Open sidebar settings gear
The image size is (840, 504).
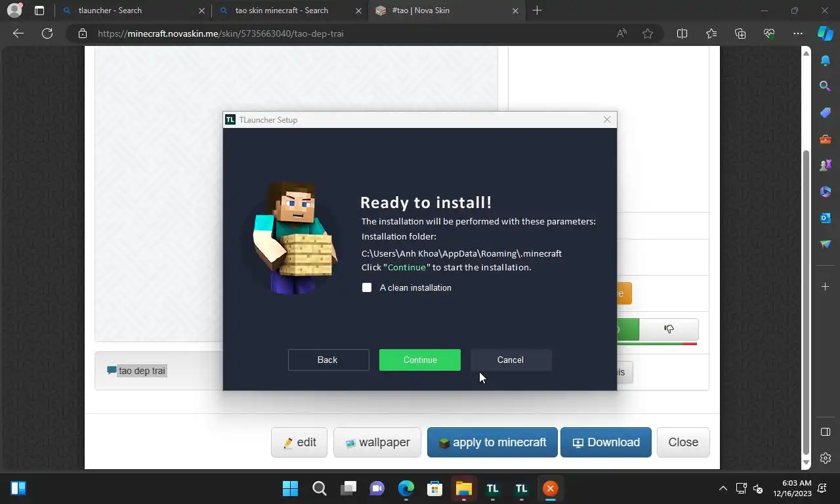point(826,458)
